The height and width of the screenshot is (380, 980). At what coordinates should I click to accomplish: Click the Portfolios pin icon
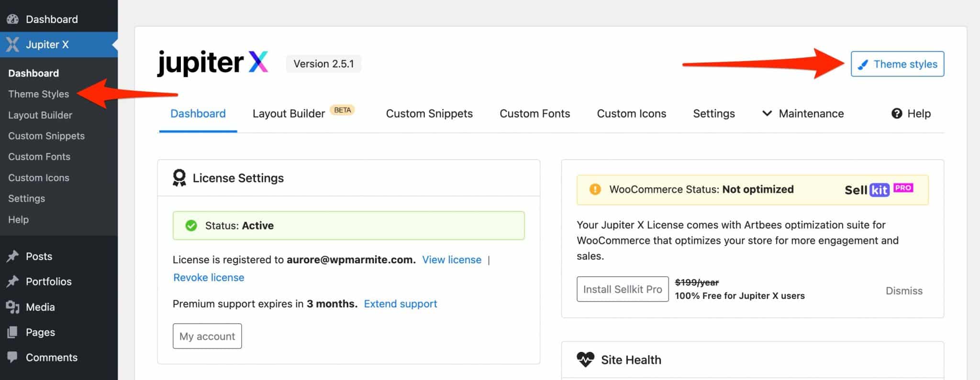coord(13,282)
